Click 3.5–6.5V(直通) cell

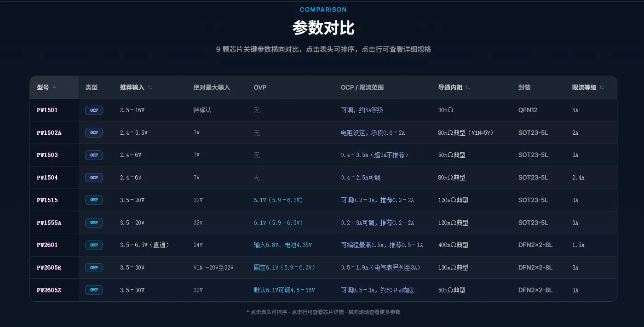(x=144, y=245)
